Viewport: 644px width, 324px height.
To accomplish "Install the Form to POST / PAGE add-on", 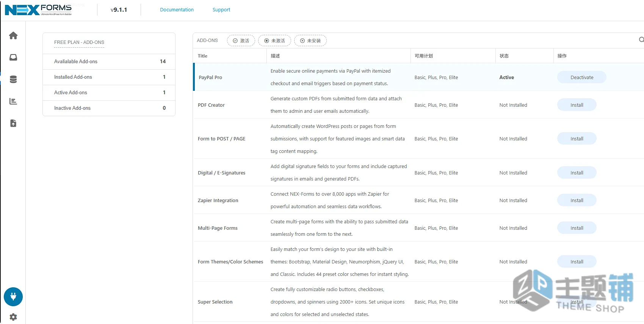I will 577,139.
